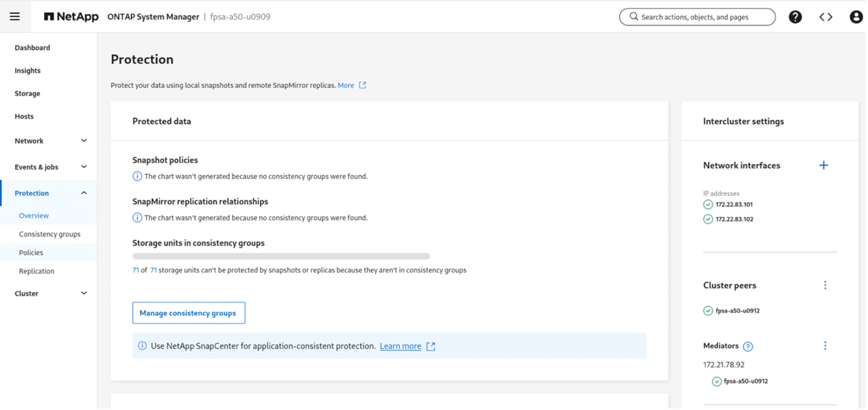Open the Replication sidebar item

[36, 271]
